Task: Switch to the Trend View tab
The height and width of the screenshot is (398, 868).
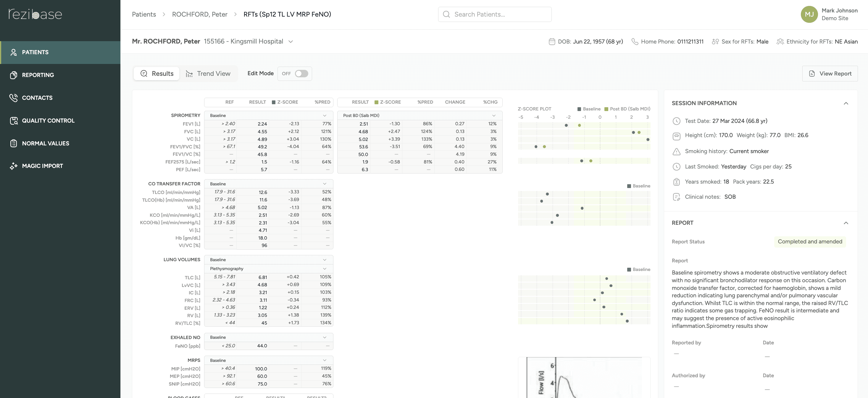Action: coord(208,73)
